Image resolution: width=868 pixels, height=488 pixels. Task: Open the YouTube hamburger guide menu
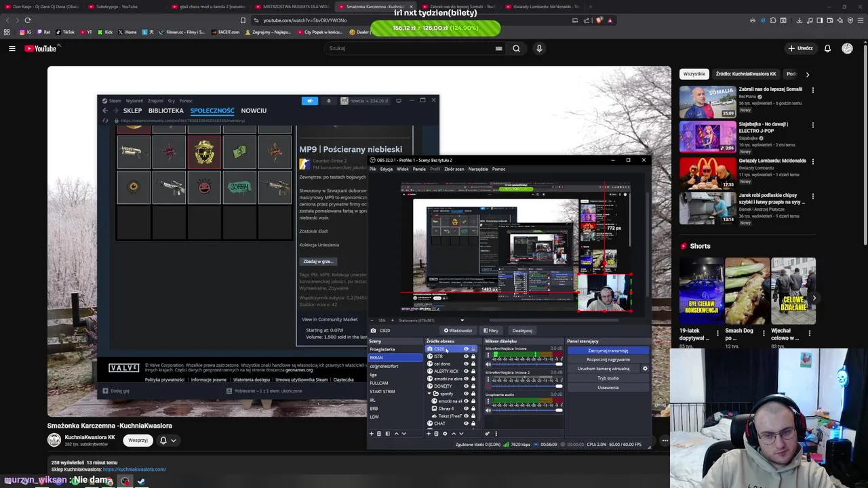pyautogui.click(x=12, y=48)
